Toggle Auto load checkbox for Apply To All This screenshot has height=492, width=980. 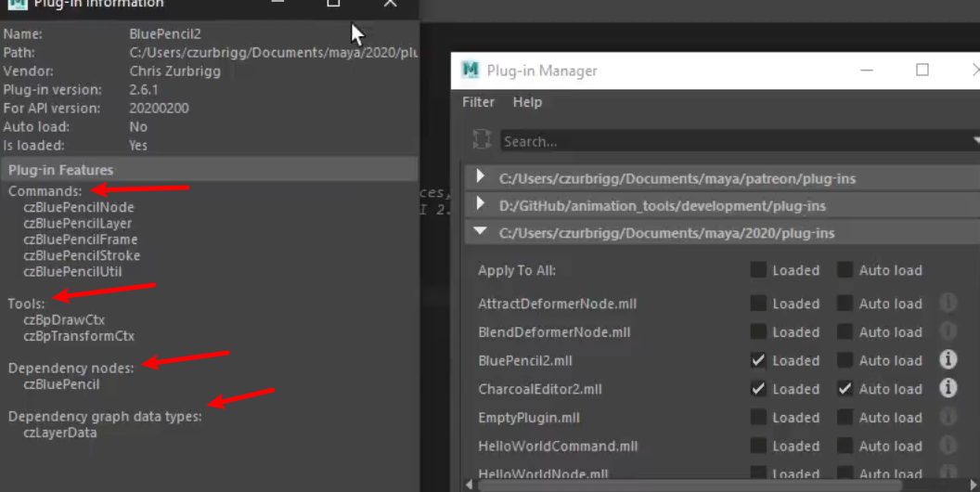845,270
